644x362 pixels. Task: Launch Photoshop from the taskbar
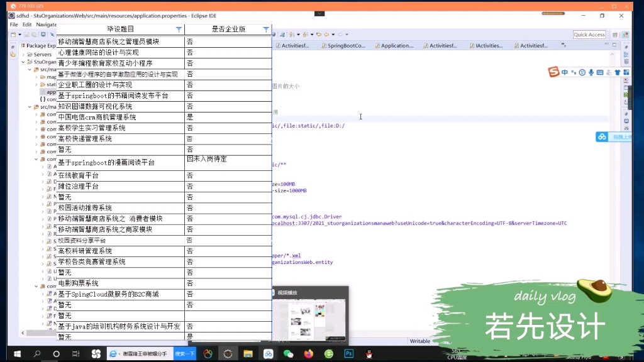(x=350, y=353)
